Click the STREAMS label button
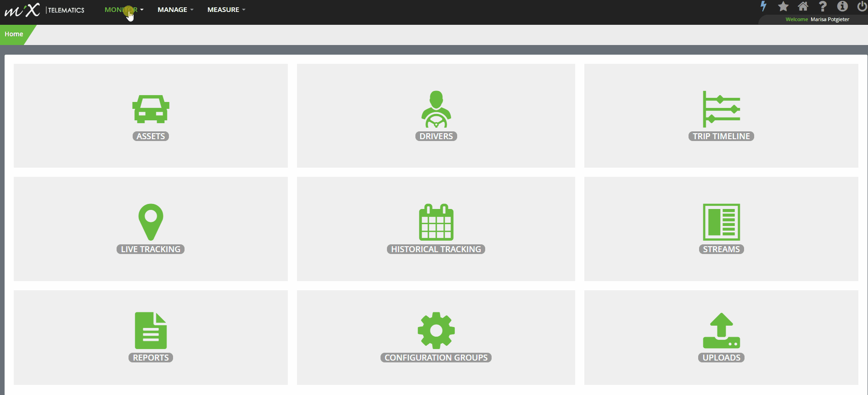 pyautogui.click(x=721, y=249)
